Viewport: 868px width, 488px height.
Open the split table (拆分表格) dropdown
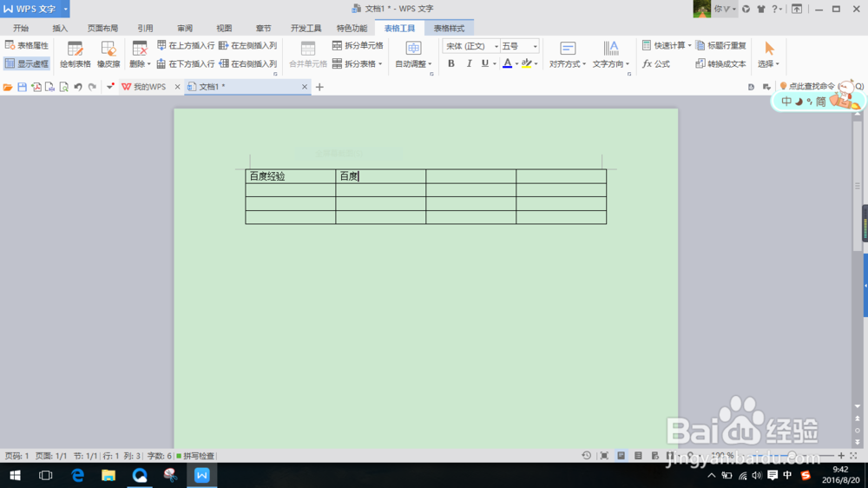358,63
